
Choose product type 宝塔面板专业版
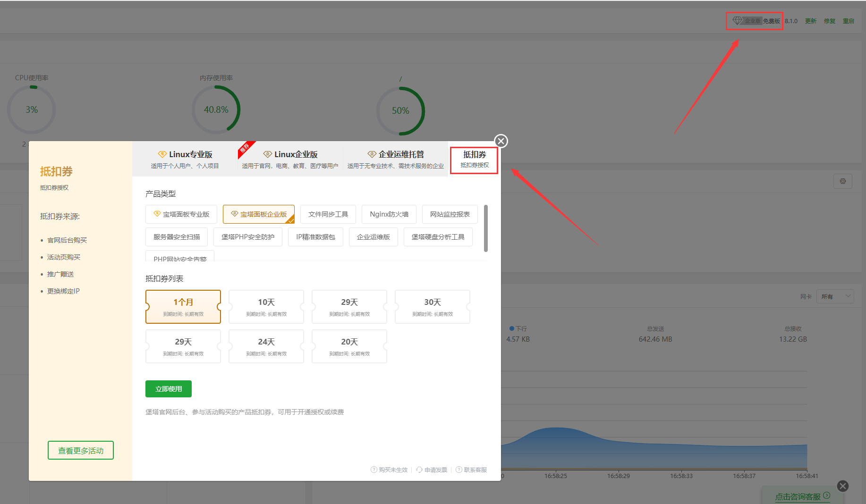(181, 214)
